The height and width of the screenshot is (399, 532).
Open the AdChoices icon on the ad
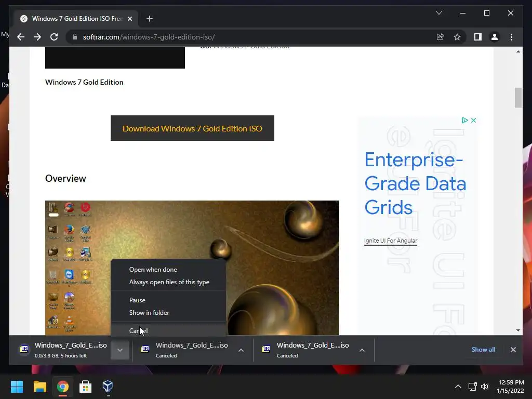click(465, 120)
